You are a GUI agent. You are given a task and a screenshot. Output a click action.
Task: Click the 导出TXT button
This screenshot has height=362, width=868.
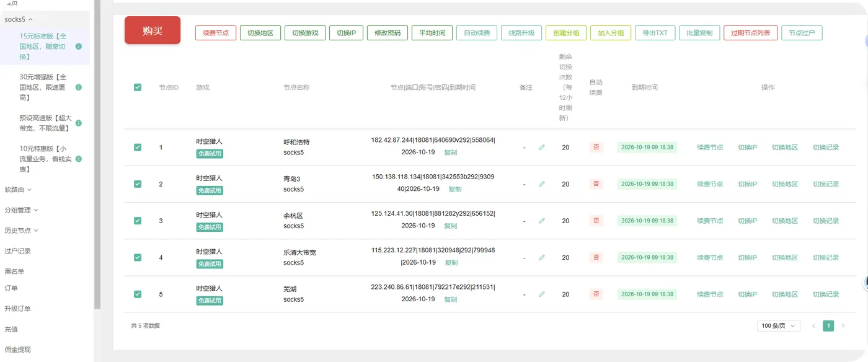click(655, 33)
